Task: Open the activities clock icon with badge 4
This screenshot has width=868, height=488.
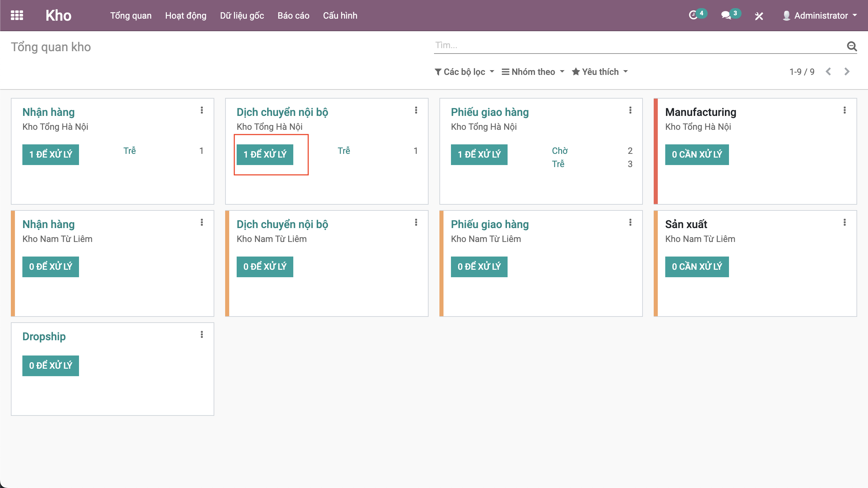Action: coord(693,15)
